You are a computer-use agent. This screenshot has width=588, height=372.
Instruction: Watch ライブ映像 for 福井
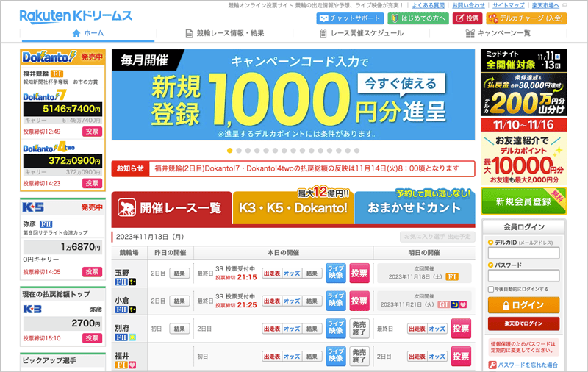point(336,356)
